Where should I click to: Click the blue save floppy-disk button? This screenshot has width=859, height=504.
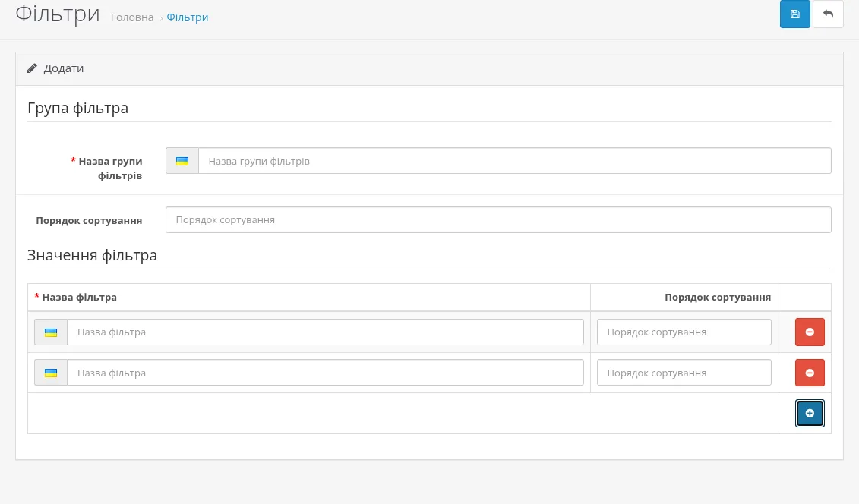point(795,14)
